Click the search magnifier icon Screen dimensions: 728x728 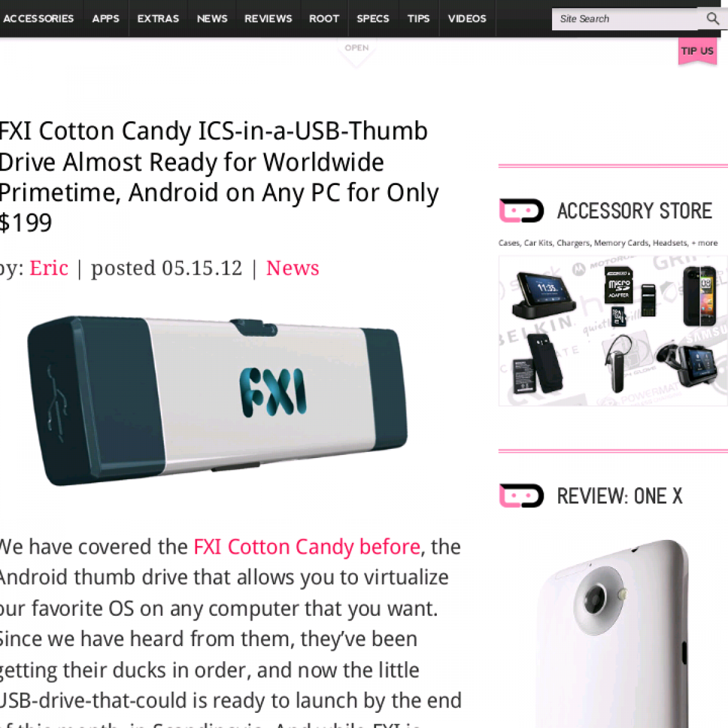coord(713,19)
